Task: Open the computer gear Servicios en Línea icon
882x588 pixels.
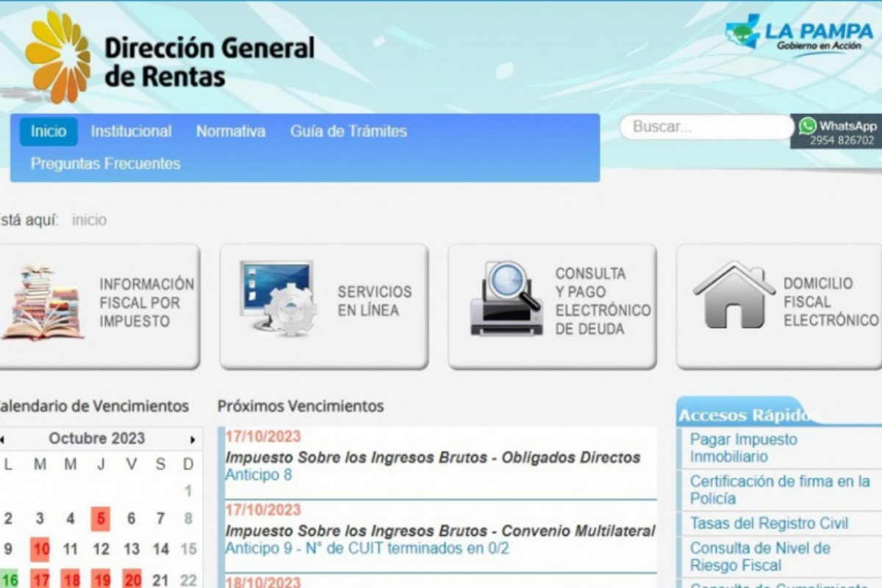Action: pyautogui.click(x=277, y=298)
